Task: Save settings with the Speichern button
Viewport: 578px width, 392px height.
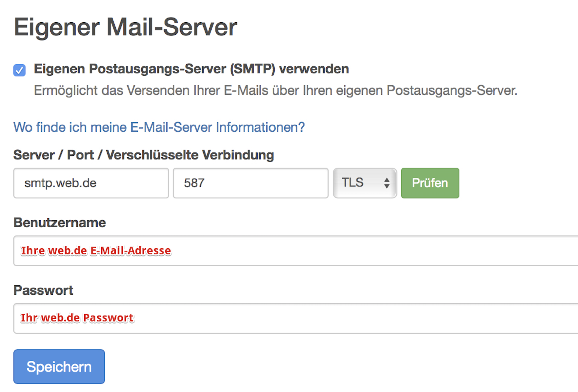Action: pos(59,366)
